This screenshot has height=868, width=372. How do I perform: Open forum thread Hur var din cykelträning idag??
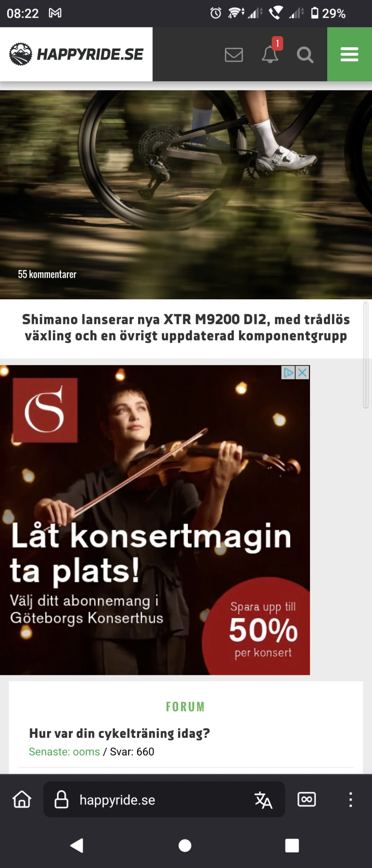tap(119, 733)
